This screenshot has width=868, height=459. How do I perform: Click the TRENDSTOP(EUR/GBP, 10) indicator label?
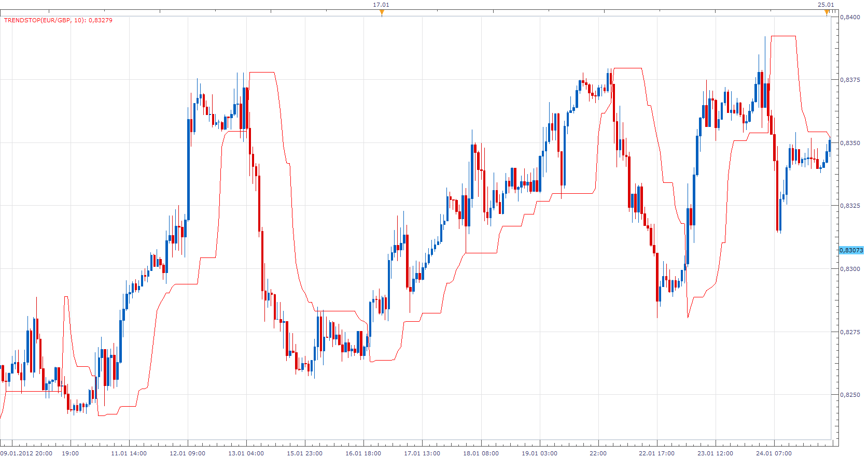click(58, 20)
